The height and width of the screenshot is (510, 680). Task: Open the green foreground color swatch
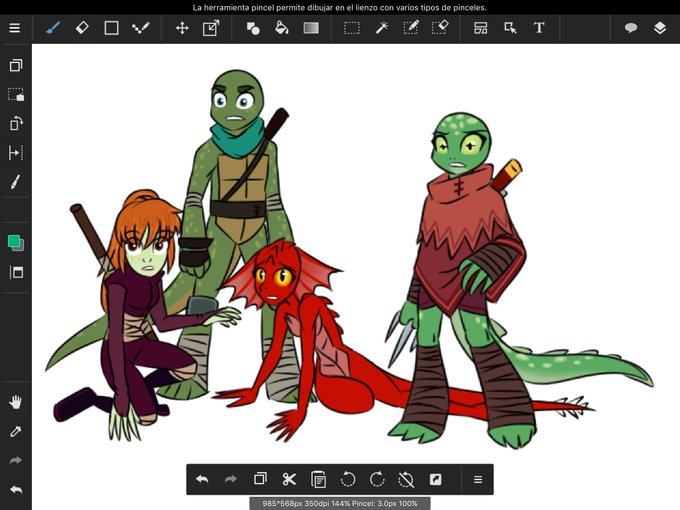pyautogui.click(x=16, y=243)
